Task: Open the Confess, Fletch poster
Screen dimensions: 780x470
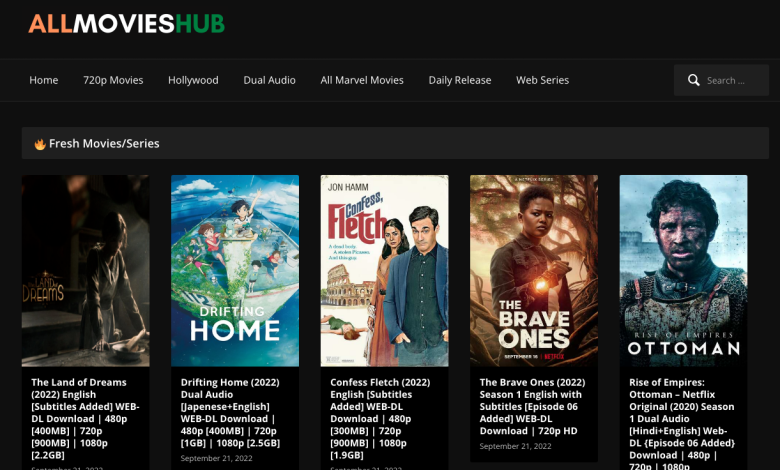Action: (384, 271)
